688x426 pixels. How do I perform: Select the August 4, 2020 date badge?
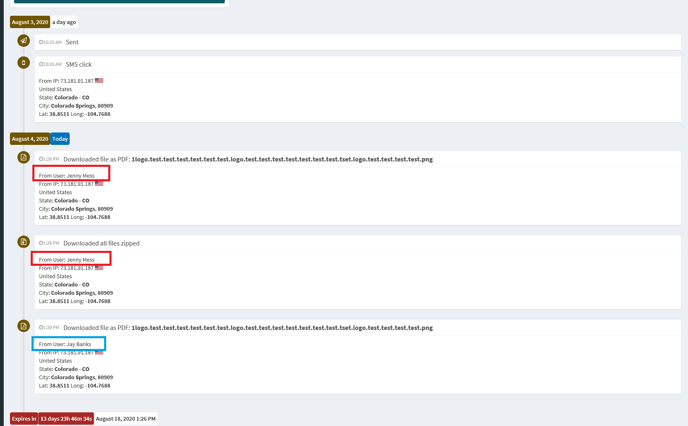pyautogui.click(x=30, y=139)
